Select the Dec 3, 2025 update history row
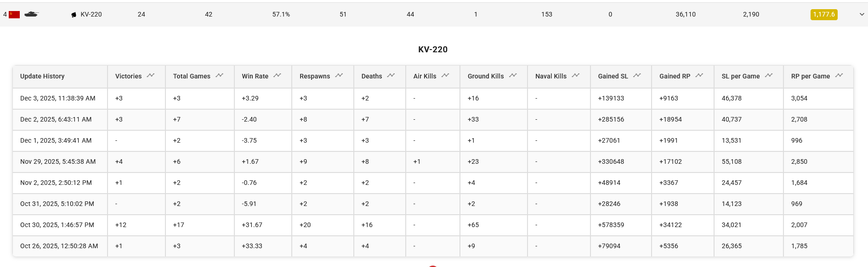 click(x=58, y=98)
